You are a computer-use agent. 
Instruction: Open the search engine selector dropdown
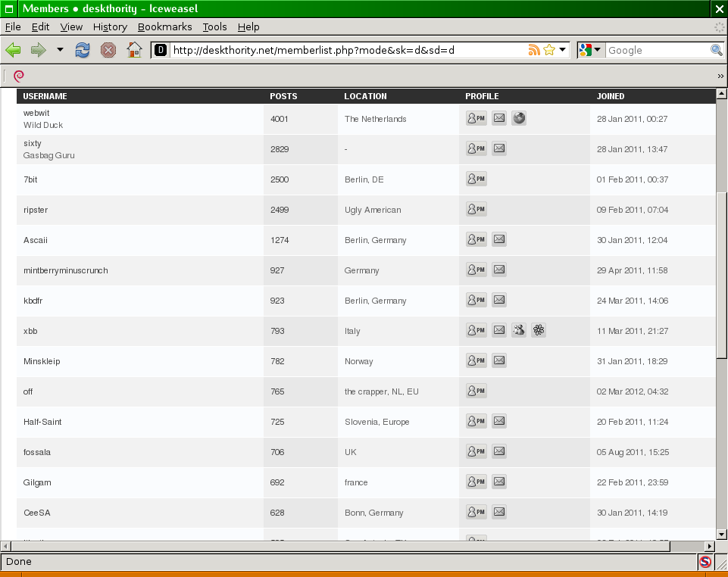point(591,50)
